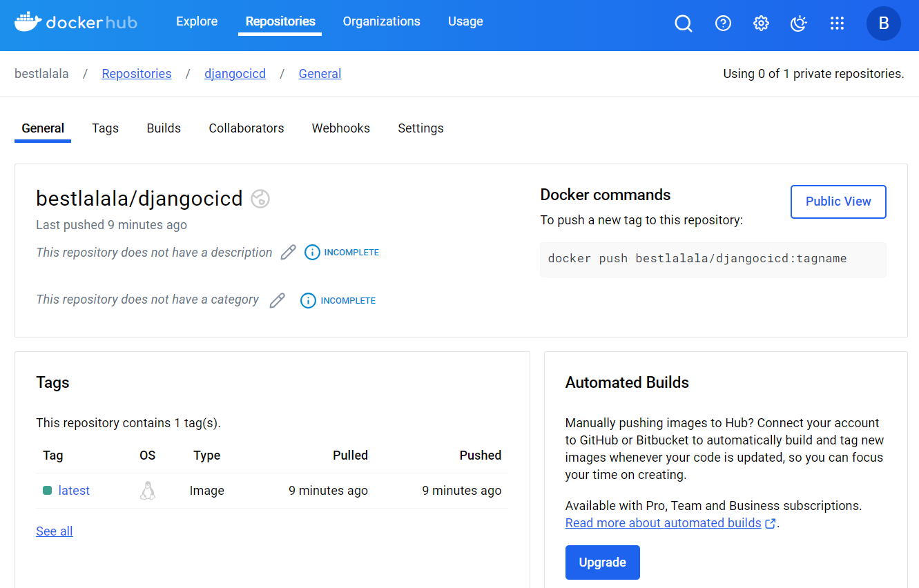Click the Tag column header

point(53,455)
